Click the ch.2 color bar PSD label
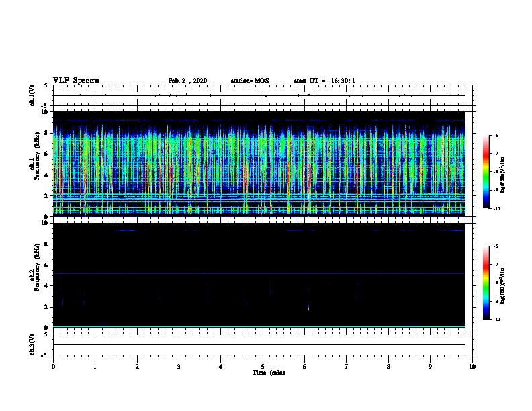Screen dimensions: 532x411 click(x=502, y=285)
